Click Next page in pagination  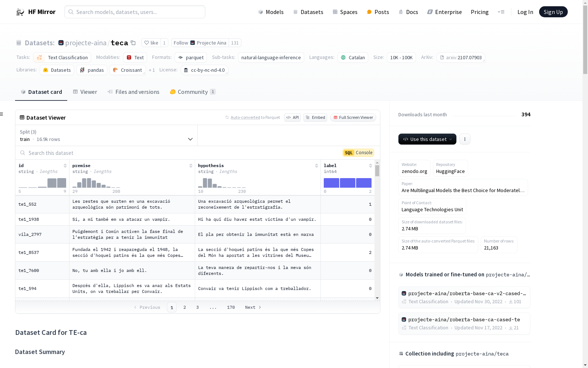point(253,307)
